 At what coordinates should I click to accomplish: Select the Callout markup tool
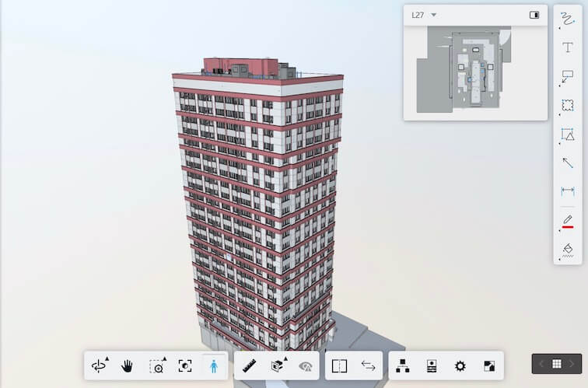pos(567,77)
